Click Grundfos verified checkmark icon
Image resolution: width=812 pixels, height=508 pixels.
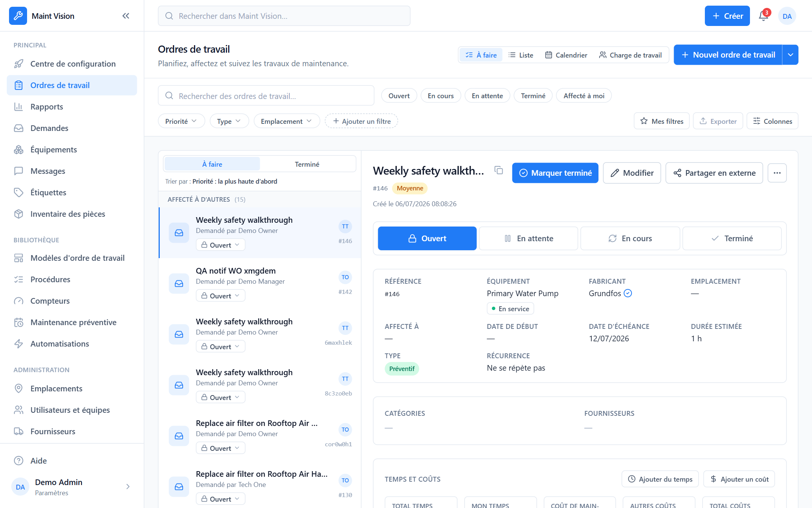click(628, 293)
